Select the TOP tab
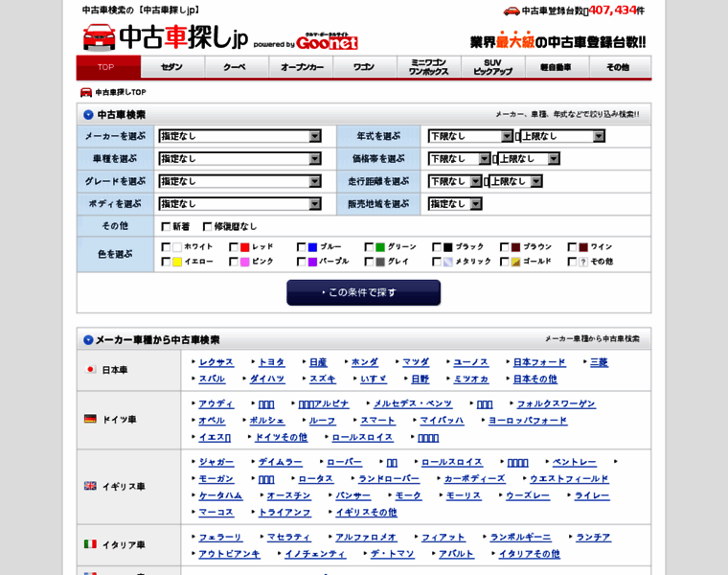Screen dimensions: 728x575 pyautogui.click(x=108, y=67)
